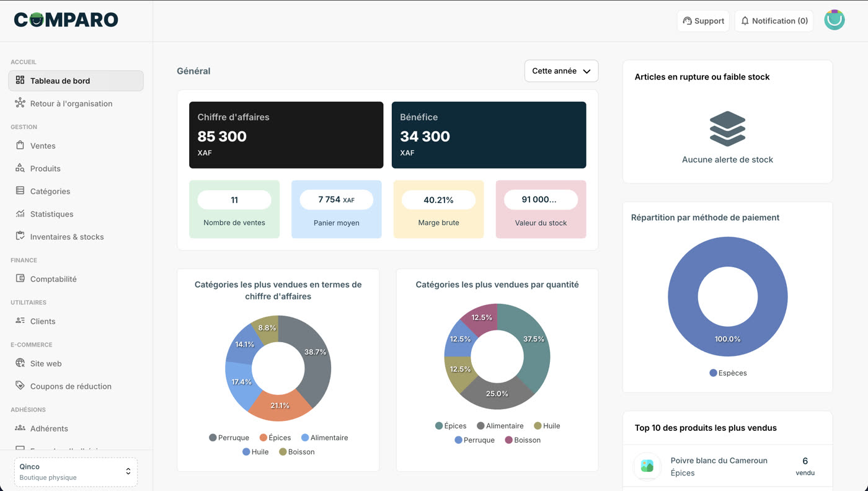Click the Bénéfice 34 300 card
This screenshot has height=491, width=868.
489,135
